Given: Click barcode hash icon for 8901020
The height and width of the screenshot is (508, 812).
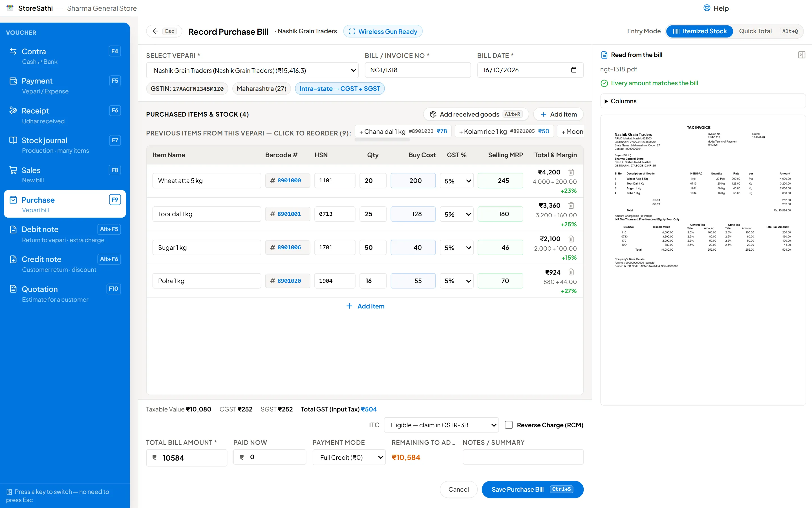Looking at the screenshot, I should pos(272,281).
